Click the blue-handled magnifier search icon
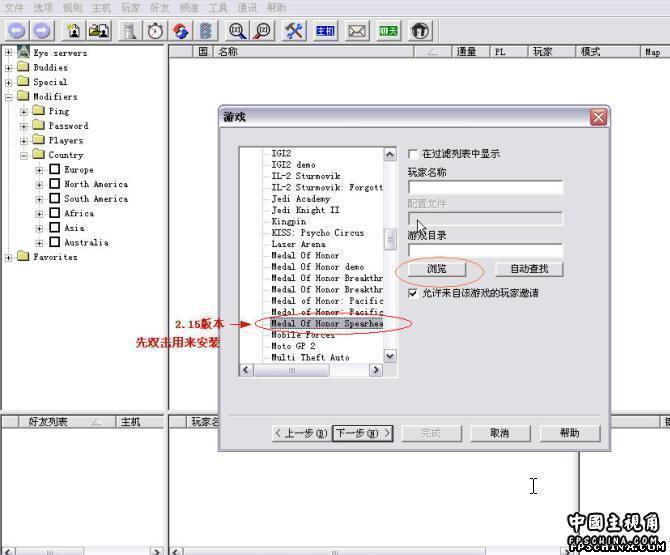Image resolution: width=670 pixels, height=555 pixels. click(237, 31)
